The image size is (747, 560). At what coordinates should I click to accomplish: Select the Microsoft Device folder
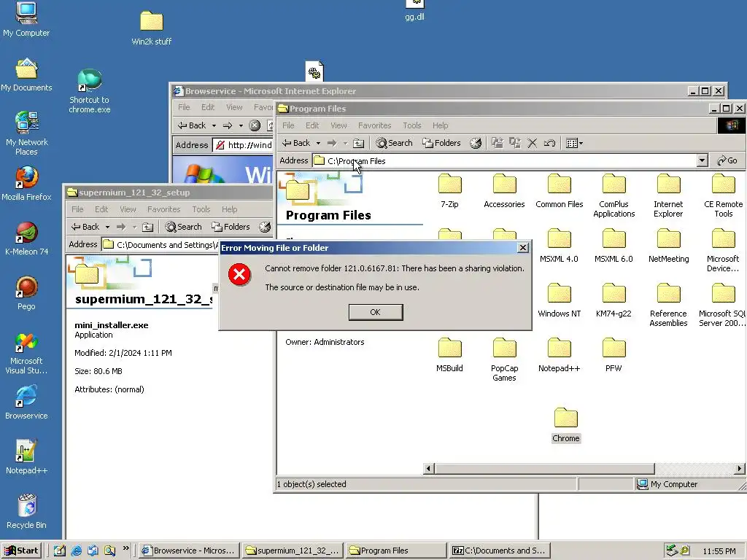pos(723,251)
